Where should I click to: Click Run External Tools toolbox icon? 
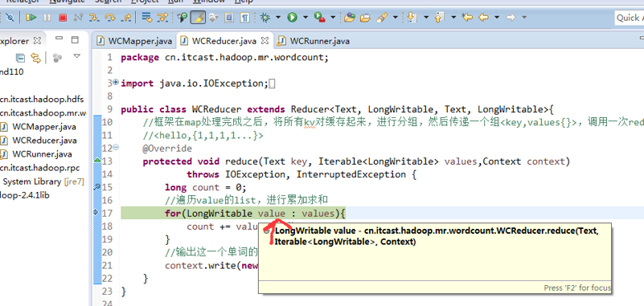319,18
